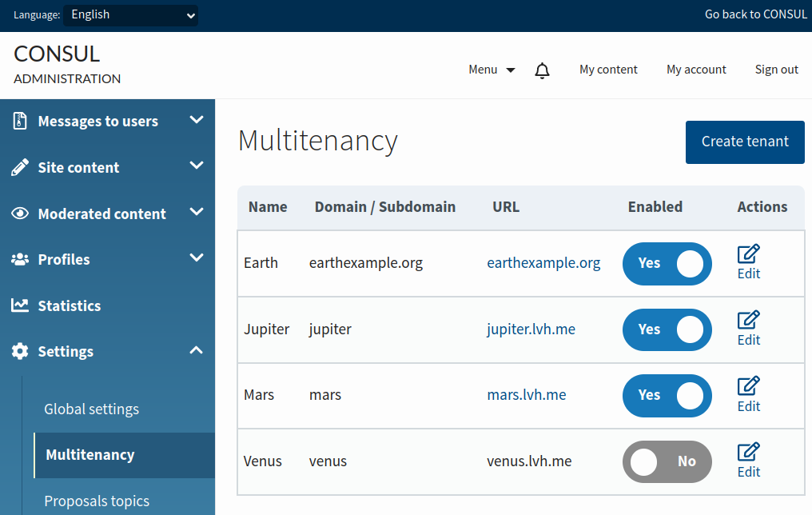Open Statistics via the chart icon
This screenshot has width=812, height=515.
point(18,305)
